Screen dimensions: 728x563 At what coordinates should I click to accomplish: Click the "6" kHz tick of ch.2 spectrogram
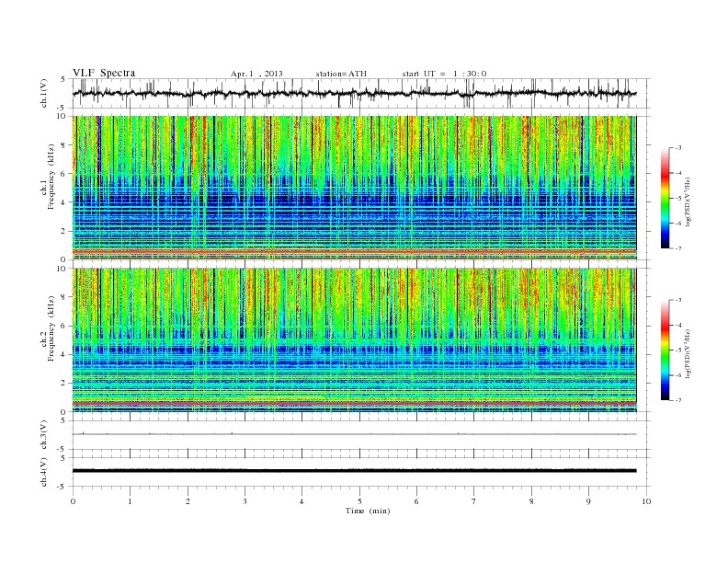(64, 326)
